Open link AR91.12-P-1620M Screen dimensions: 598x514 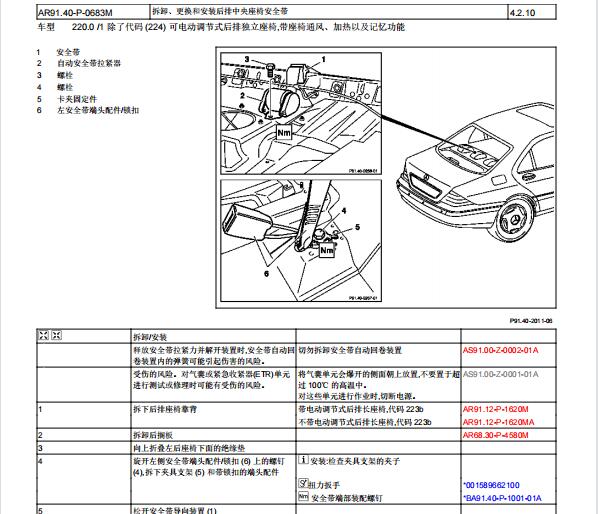[495, 409]
